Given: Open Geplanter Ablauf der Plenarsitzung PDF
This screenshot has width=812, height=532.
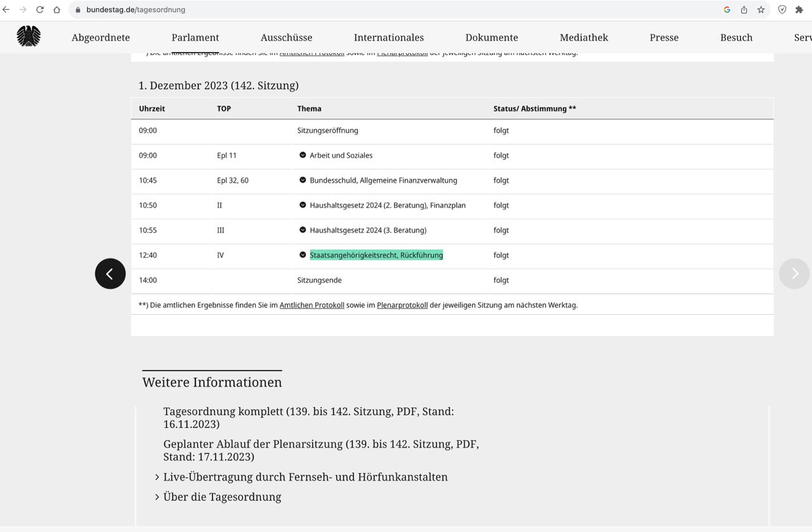Looking at the screenshot, I should [x=321, y=450].
